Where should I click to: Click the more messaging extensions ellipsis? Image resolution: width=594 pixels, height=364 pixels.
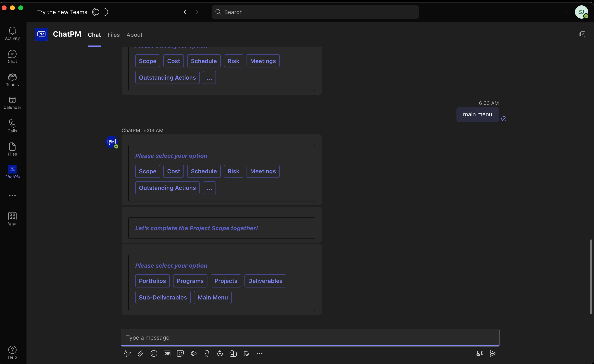click(260, 353)
